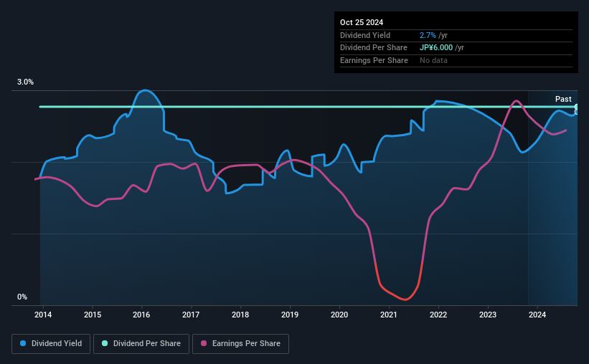Click the 2.7% dividend yield value
Image resolution: width=589 pixels, height=364 pixels.
click(x=428, y=35)
